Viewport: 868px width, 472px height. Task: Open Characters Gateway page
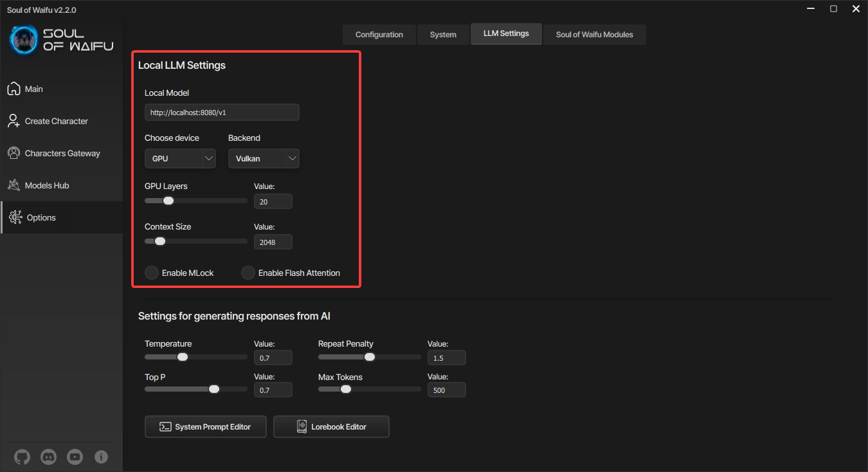pyautogui.click(x=62, y=153)
